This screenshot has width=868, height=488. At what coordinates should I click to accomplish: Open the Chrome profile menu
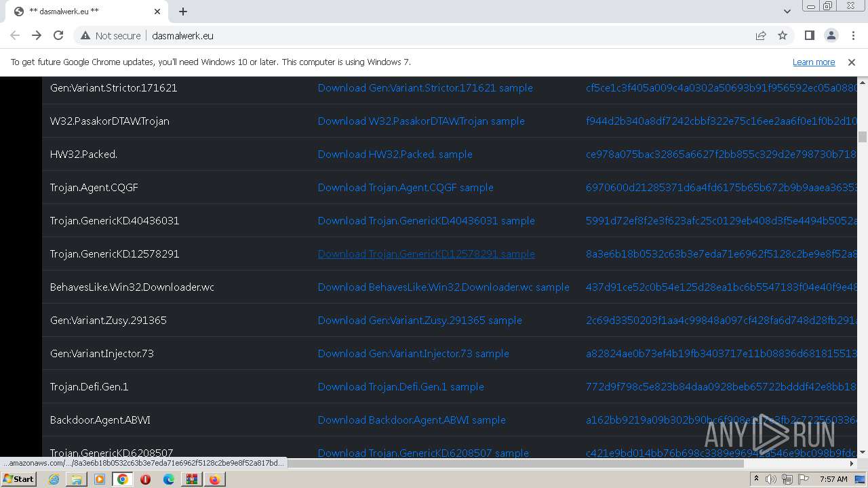click(x=831, y=35)
